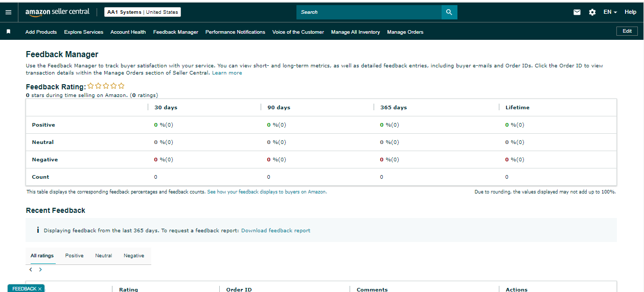644x292 pixels.
Task: Click the Neutral row label
Action: [43, 142]
